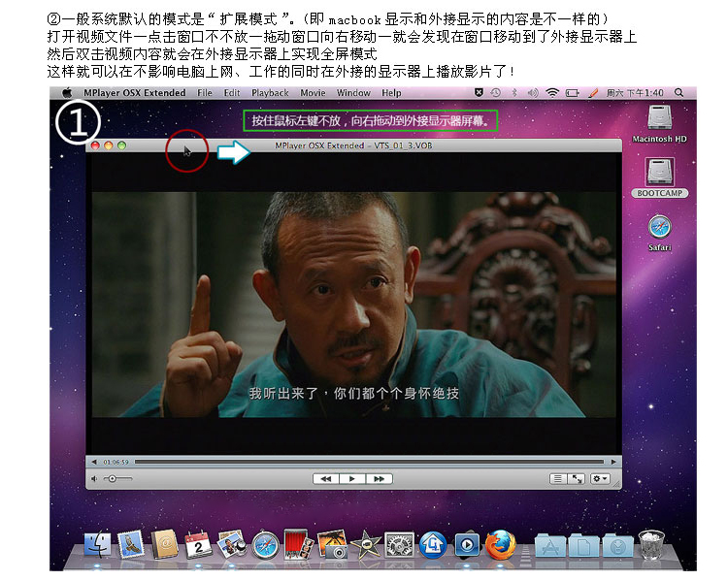Open the File menu

coord(204,93)
